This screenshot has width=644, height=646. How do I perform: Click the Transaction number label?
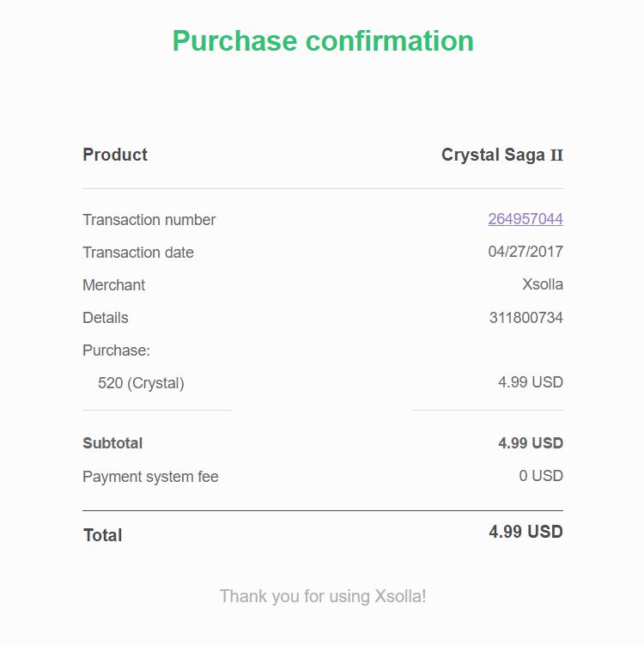(149, 220)
